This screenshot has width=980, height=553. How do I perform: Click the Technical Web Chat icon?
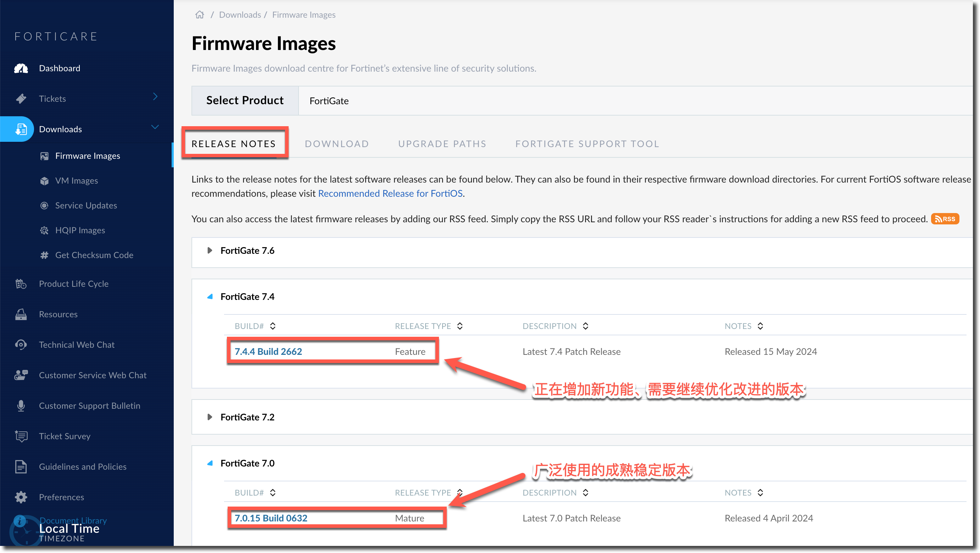tap(21, 345)
